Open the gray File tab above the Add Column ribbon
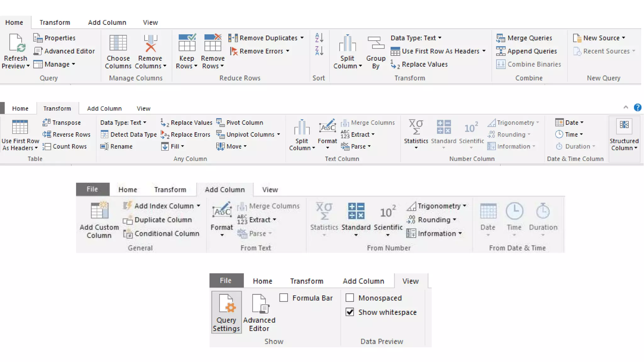Viewport: 644px width, 362px height. (92, 189)
